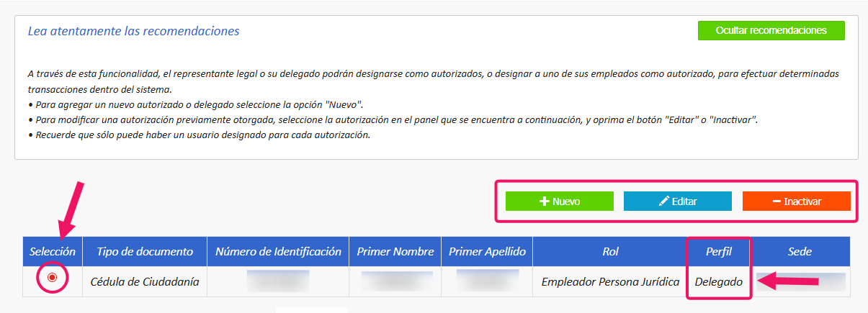The image size is (868, 313).
Task: Select the radio button in Selección column
Action: [x=52, y=277]
